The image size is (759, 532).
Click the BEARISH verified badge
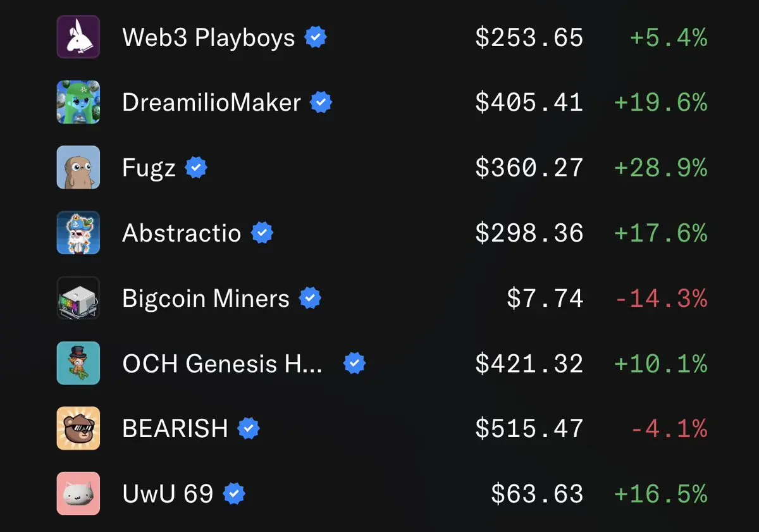pos(249,429)
